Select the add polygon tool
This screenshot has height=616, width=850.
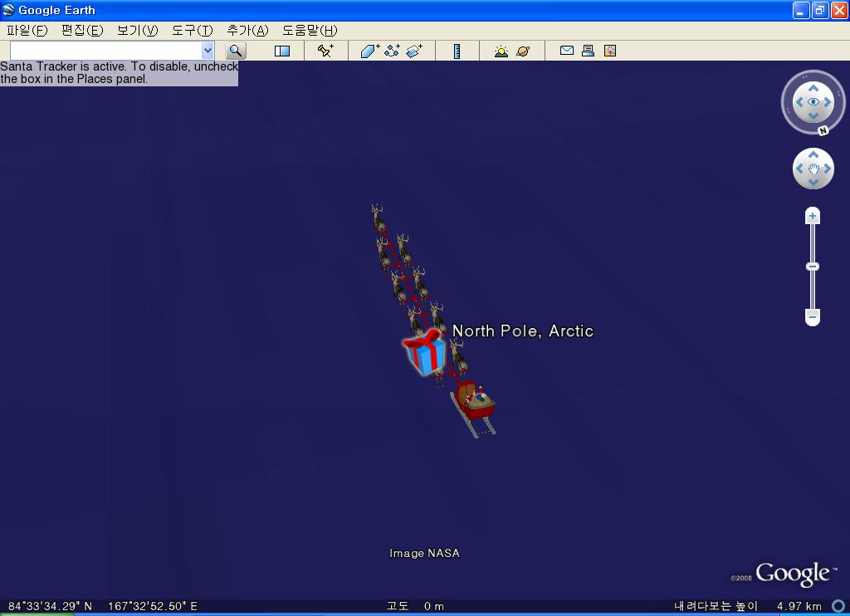click(x=370, y=51)
